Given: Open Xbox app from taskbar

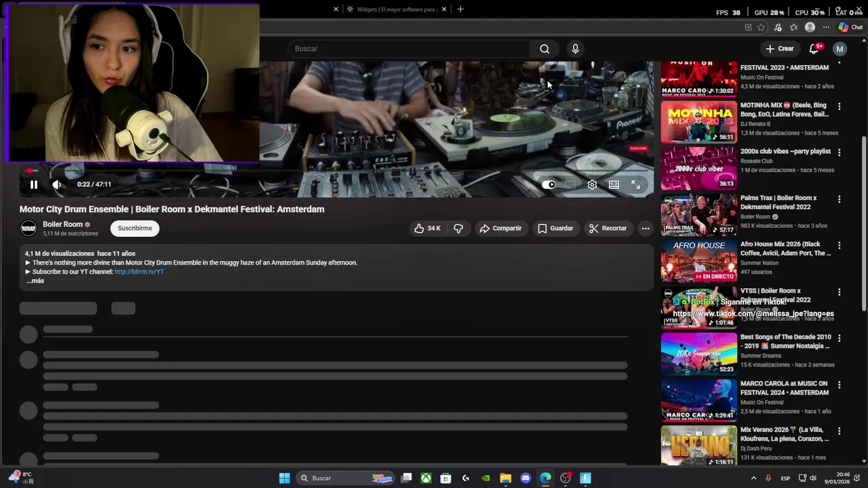Looking at the screenshot, I should (x=426, y=478).
